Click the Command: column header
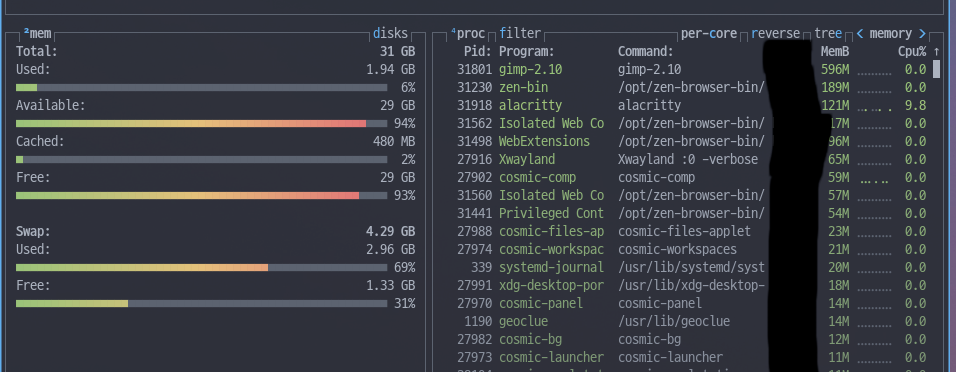The image size is (956, 372). pos(646,52)
